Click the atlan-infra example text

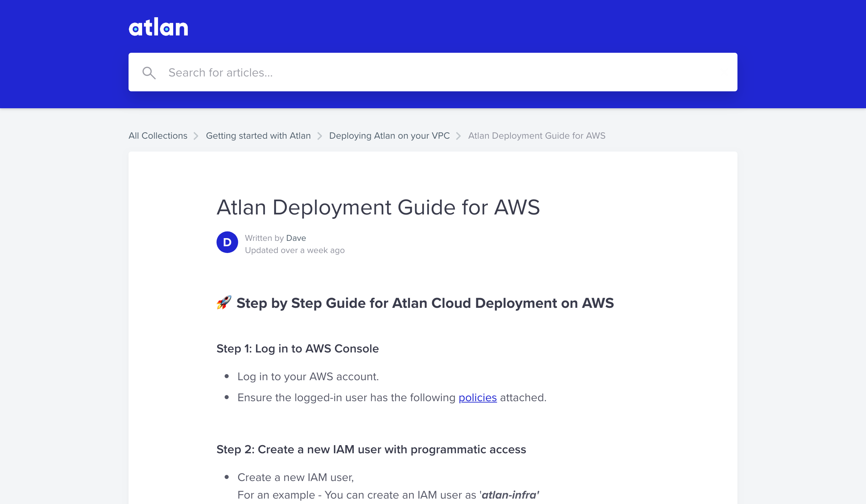pyautogui.click(x=510, y=495)
